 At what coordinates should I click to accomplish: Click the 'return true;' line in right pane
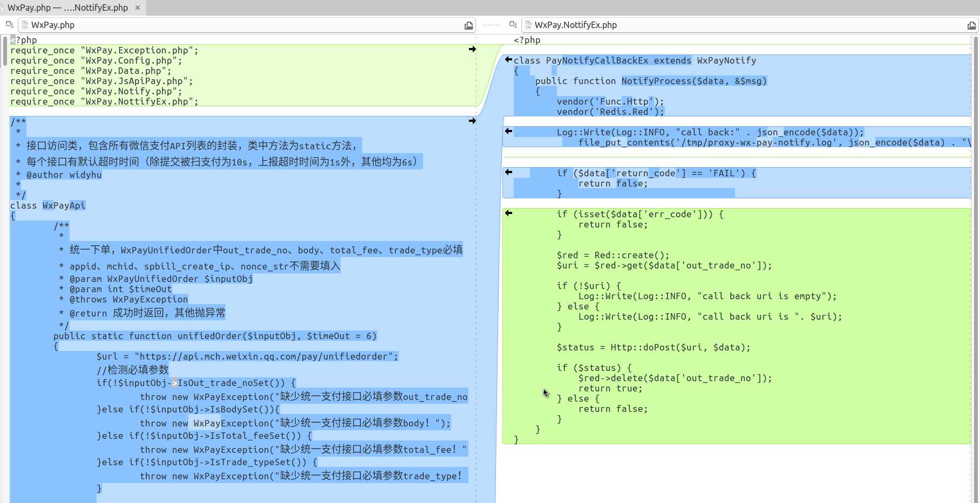point(611,388)
